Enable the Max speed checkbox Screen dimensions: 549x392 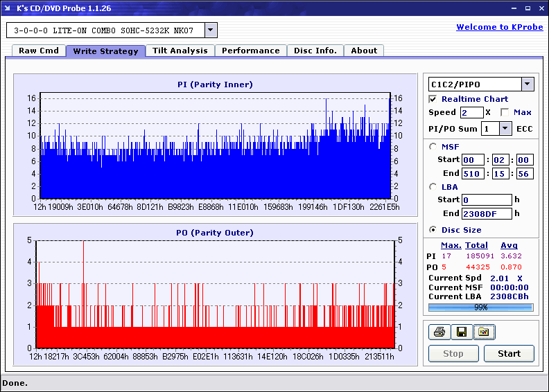[x=505, y=112]
